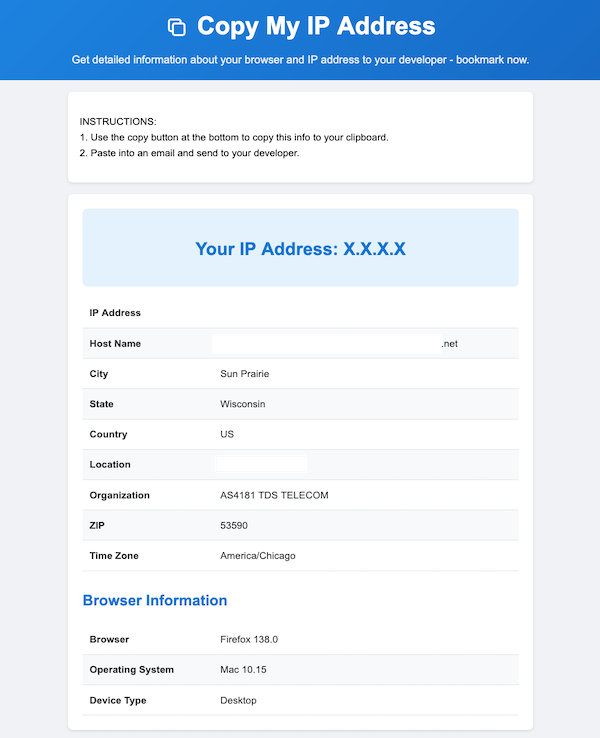600x738 pixels.
Task: Click the "Your IP Address: X.X.X.X" banner
Action: click(x=300, y=248)
